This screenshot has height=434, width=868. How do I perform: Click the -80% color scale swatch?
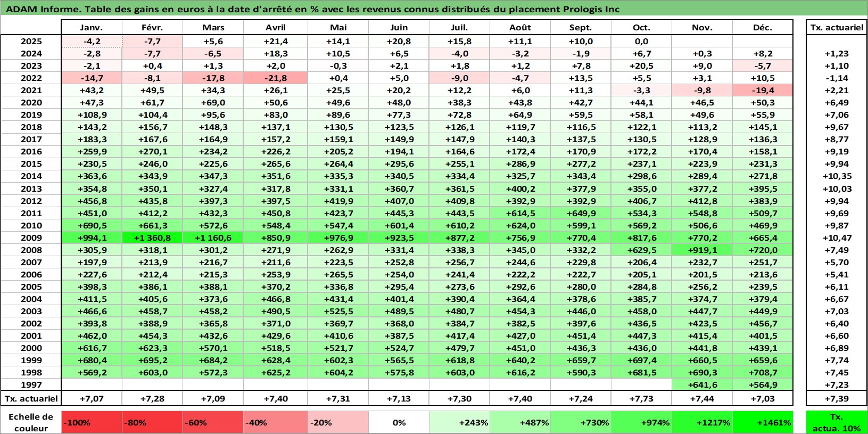pos(153,422)
